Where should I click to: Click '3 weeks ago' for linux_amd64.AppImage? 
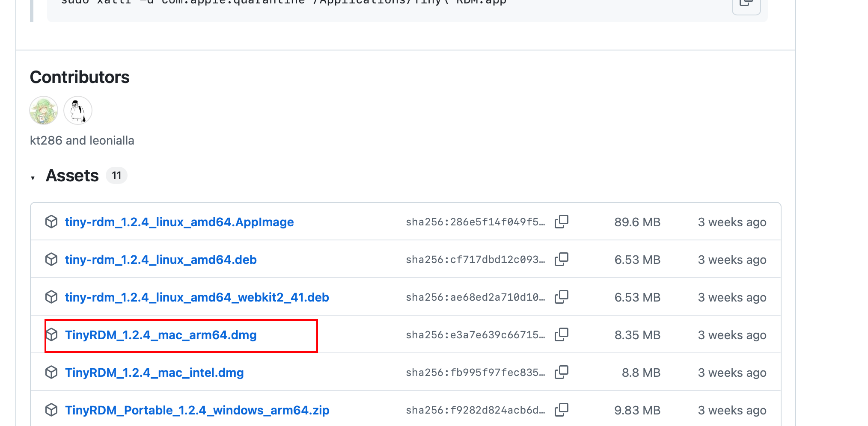click(732, 222)
